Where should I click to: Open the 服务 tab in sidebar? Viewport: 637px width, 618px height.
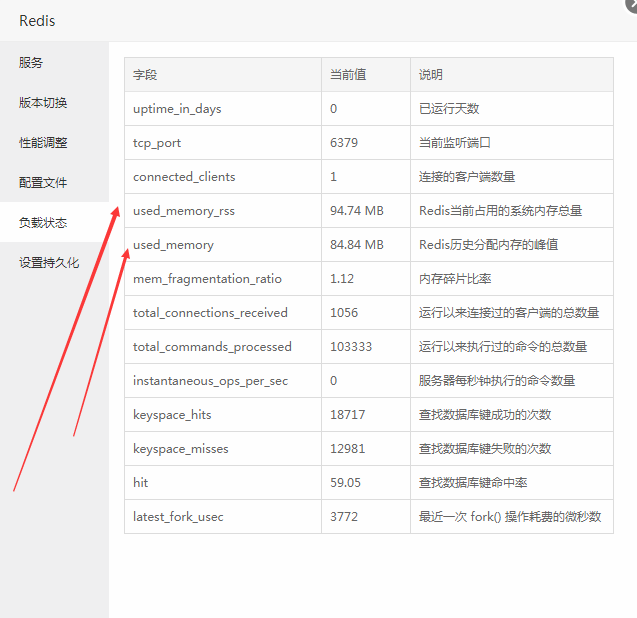[31, 62]
